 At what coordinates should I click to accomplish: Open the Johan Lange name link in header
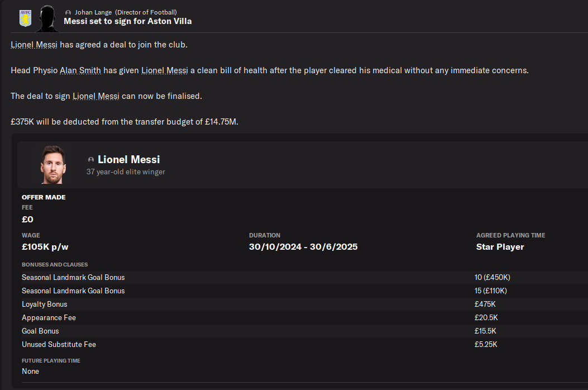[93, 12]
